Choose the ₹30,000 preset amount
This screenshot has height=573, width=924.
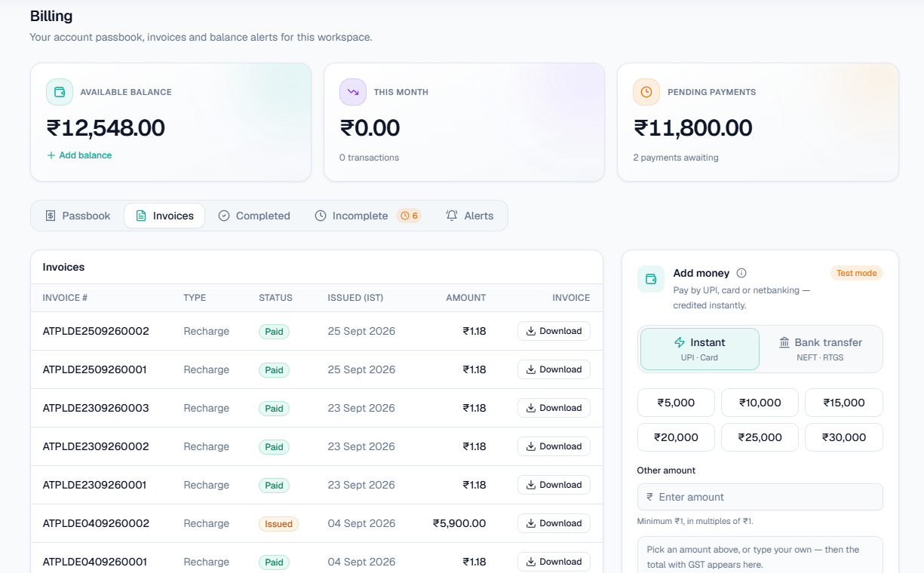point(844,437)
